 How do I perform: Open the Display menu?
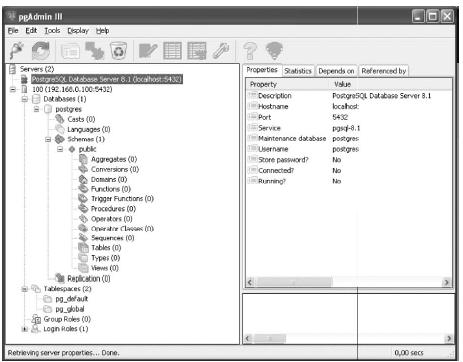pyautogui.click(x=78, y=31)
